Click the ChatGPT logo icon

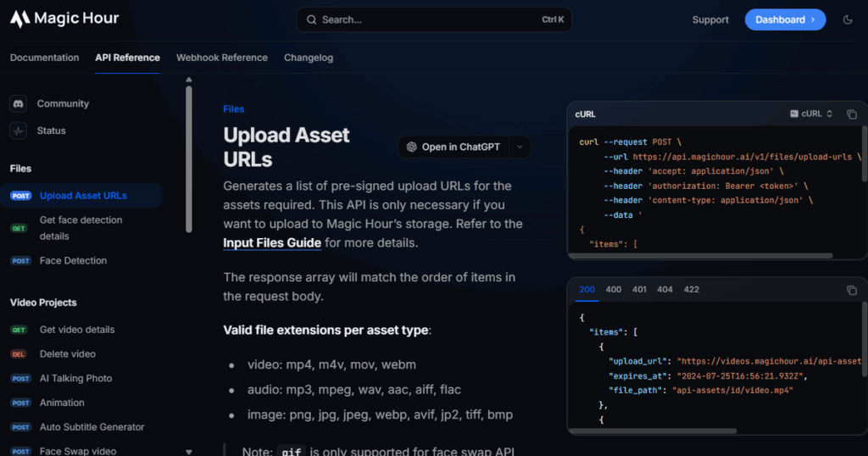tap(411, 147)
